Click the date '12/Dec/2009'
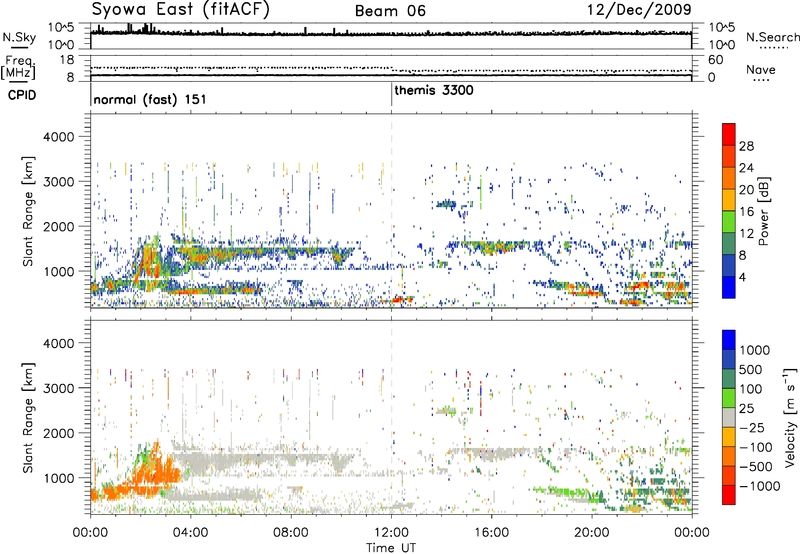800x554 pixels. point(639,9)
